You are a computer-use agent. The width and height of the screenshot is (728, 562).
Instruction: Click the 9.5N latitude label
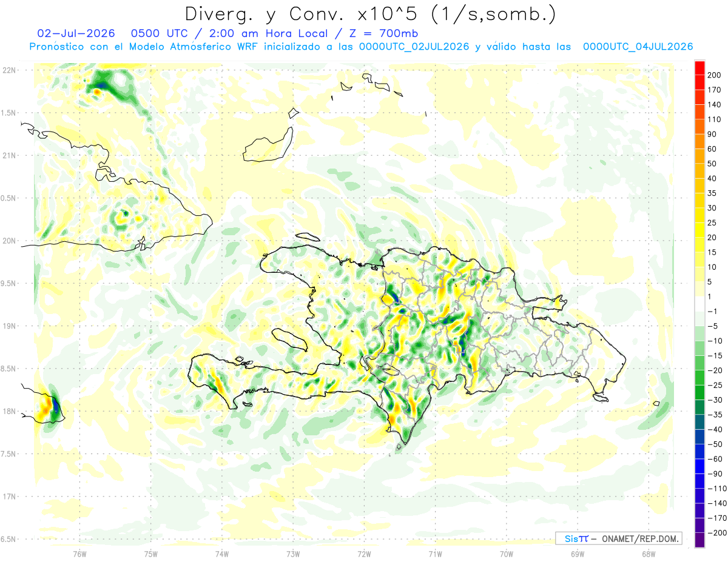(x=8, y=283)
